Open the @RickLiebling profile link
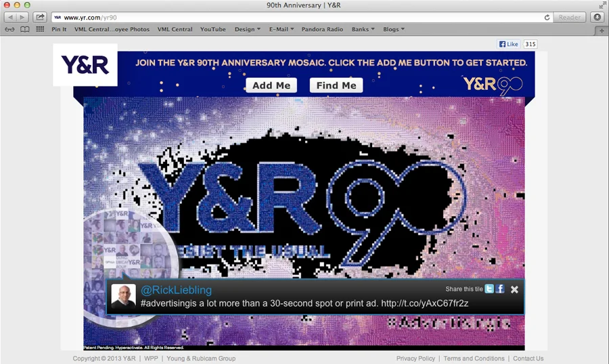Screen dimensions: 609x364 (176, 290)
